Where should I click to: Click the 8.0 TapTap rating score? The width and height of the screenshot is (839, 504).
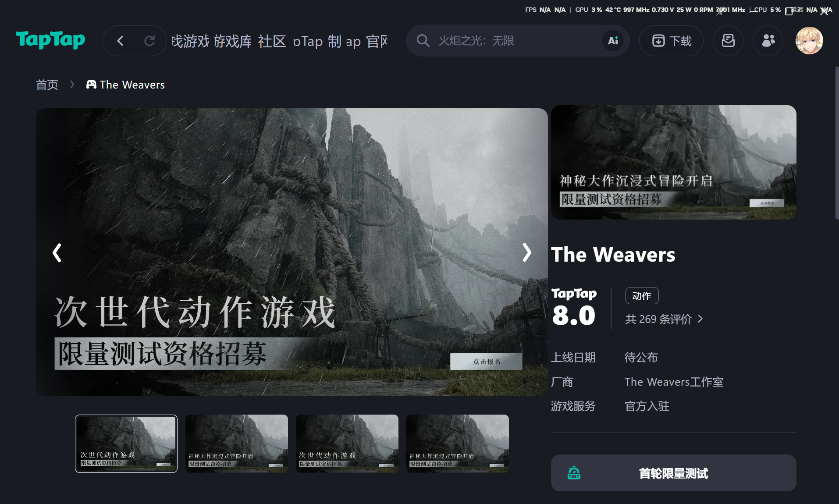(x=574, y=316)
